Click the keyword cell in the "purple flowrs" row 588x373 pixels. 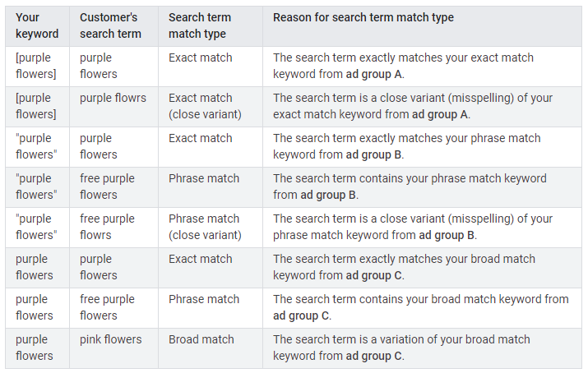(x=37, y=106)
